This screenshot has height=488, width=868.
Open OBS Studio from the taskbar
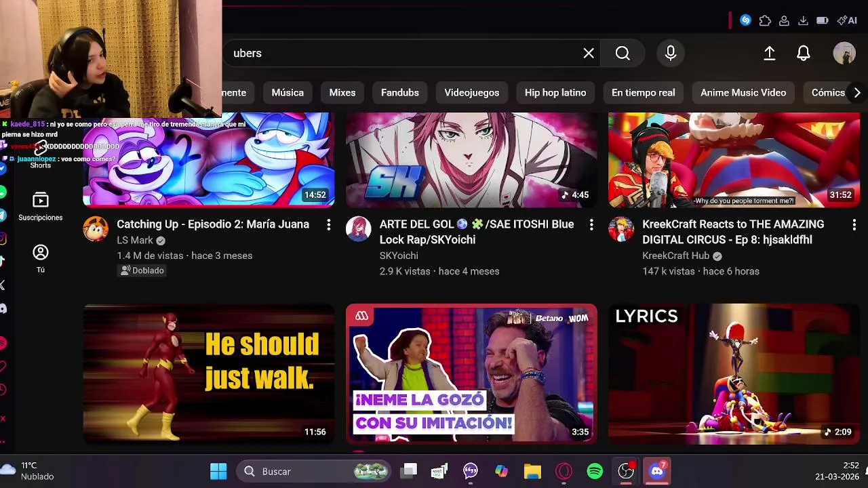(626, 471)
